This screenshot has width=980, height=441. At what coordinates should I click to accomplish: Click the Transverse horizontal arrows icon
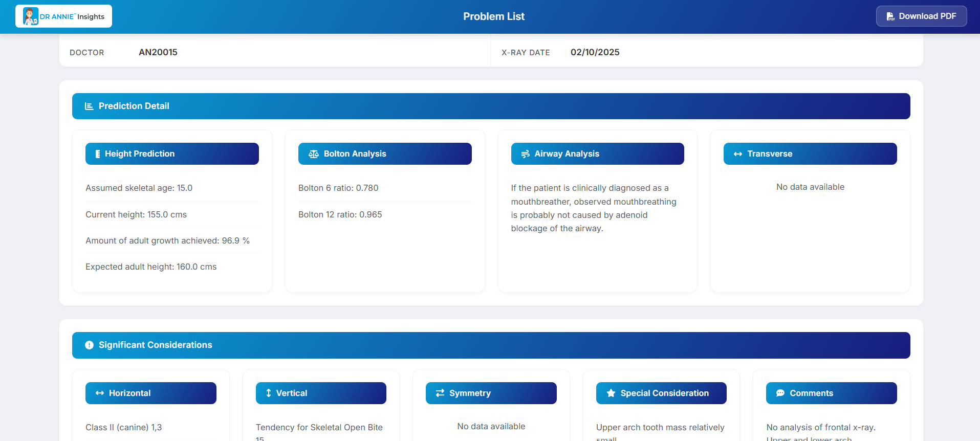pos(738,154)
